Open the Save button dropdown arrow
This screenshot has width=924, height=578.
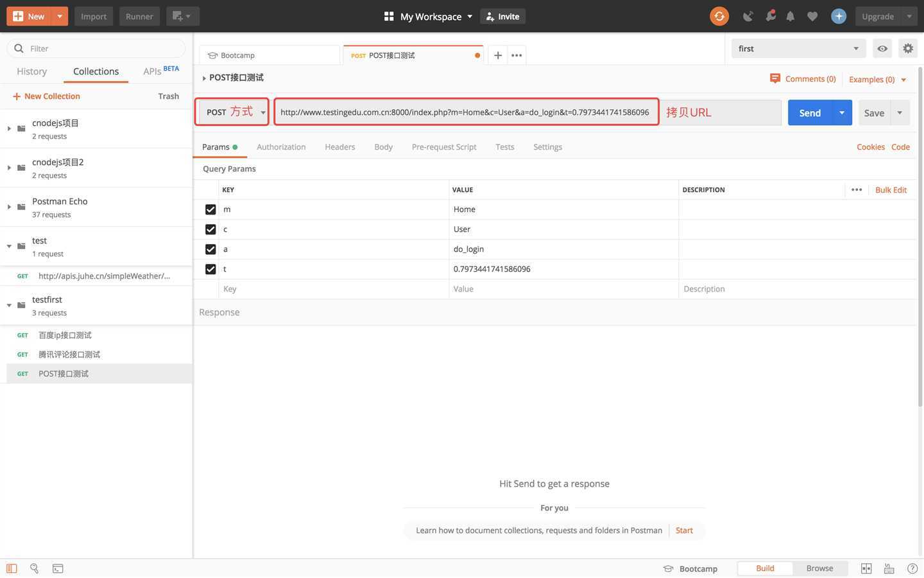click(900, 112)
